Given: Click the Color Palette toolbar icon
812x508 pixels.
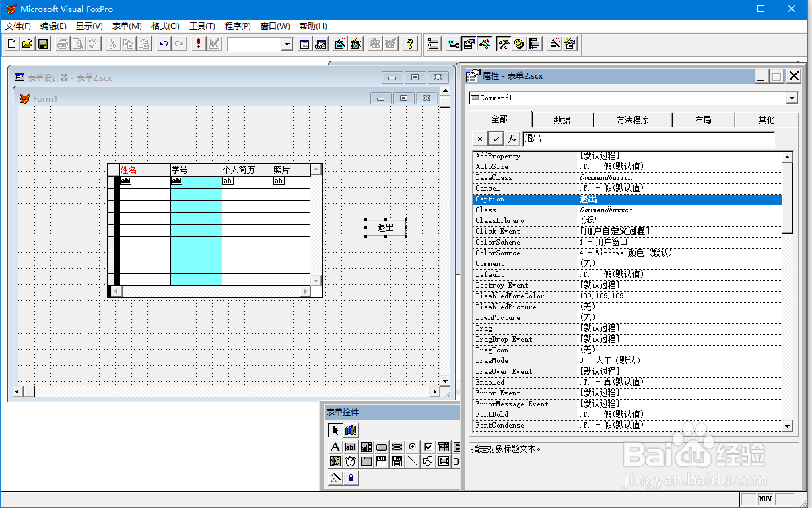Looking at the screenshot, I should 519,44.
